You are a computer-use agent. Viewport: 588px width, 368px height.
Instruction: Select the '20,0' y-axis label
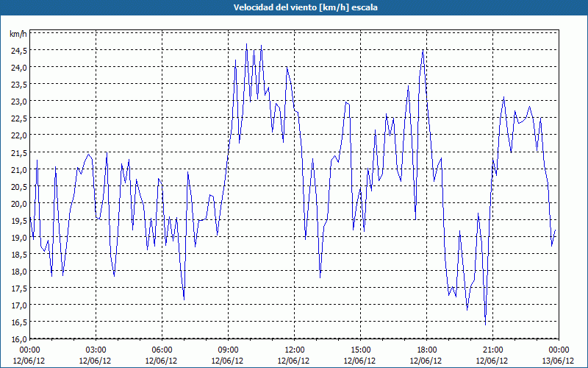point(18,204)
